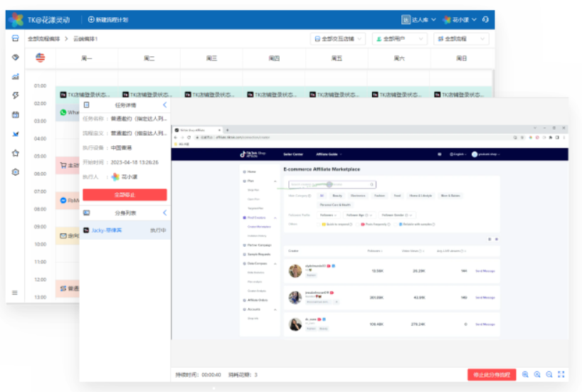
Task: Click the headset support icon in the header
Action: click(x=485, y=20)
